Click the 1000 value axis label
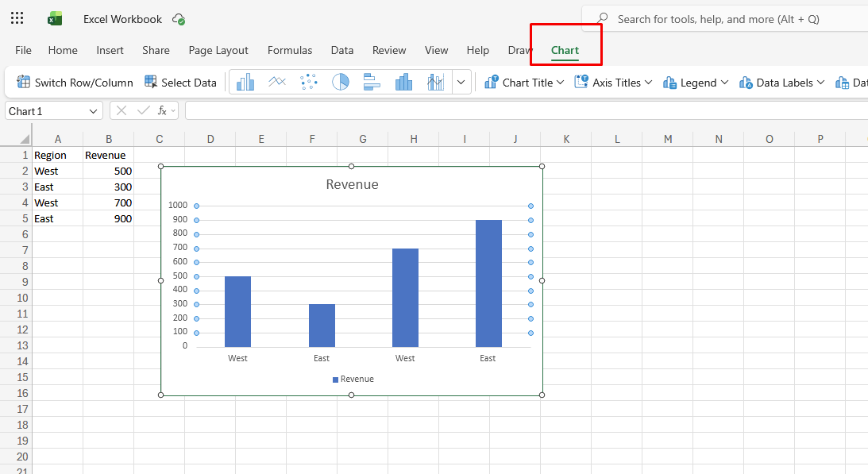 (x=178, y=206)
